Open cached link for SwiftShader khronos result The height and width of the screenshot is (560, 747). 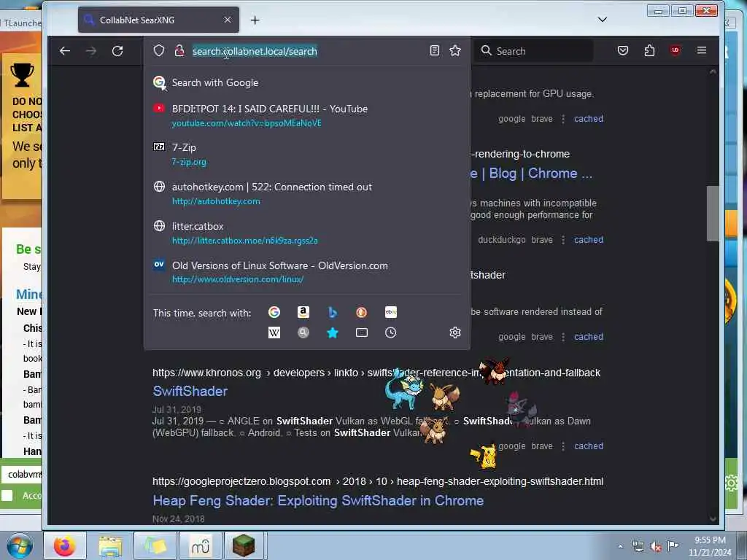click(x=589, y=446)
